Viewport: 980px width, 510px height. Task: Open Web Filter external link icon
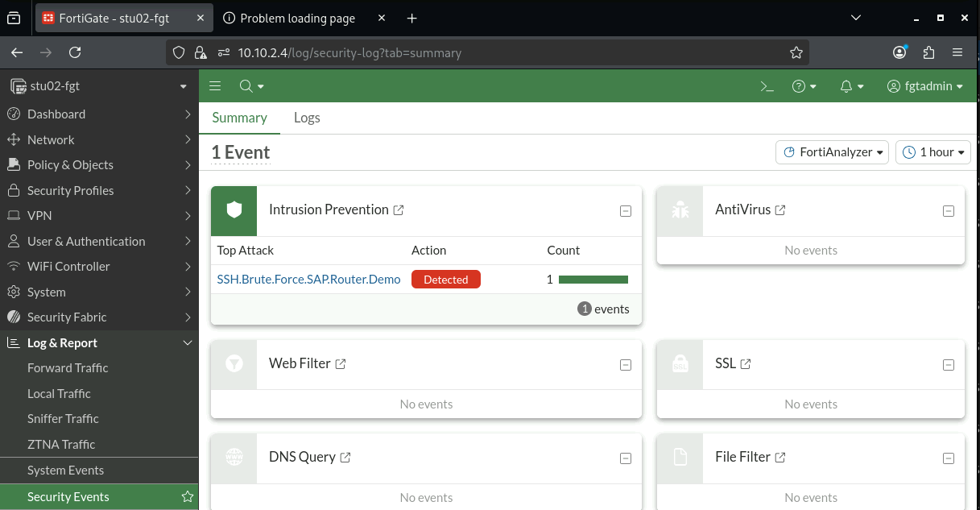click(341, 364)
